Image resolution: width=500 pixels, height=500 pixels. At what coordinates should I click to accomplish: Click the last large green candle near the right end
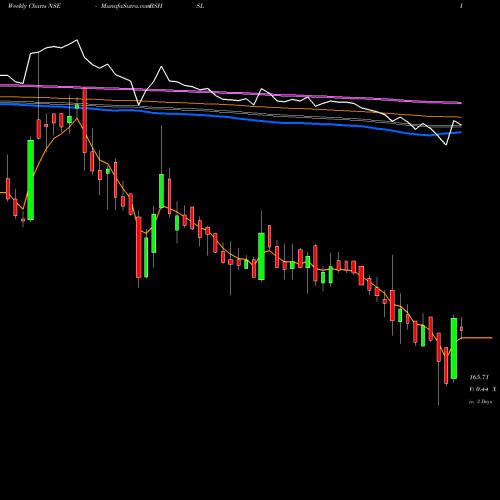pyautogui.click(x=454, y=348)
